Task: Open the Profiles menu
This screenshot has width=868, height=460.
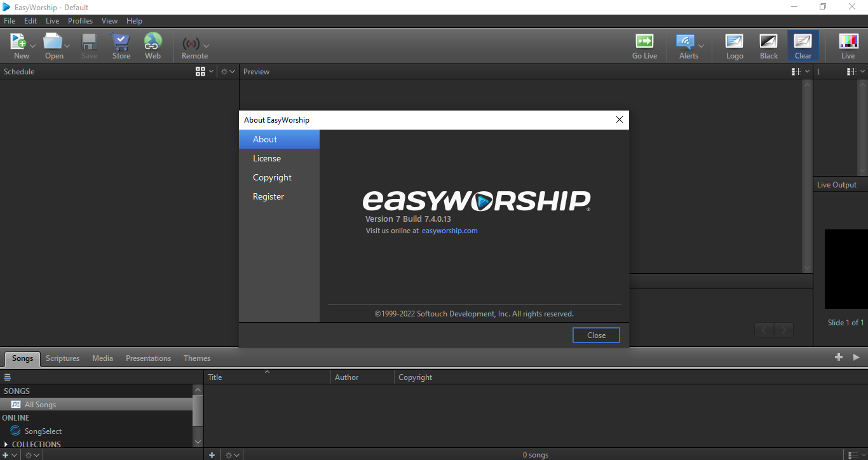Action: click(x=81, y=21)
